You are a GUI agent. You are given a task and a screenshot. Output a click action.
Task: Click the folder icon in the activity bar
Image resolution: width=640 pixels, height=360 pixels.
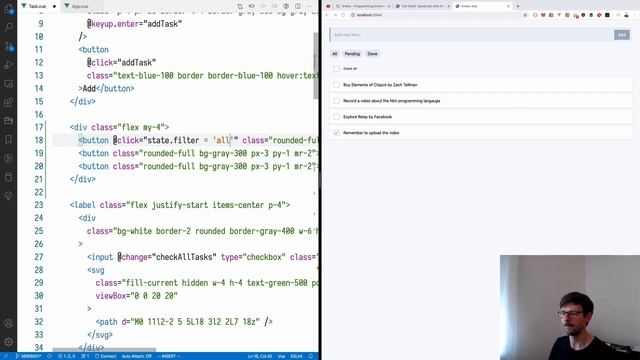(x=9, y=121)
